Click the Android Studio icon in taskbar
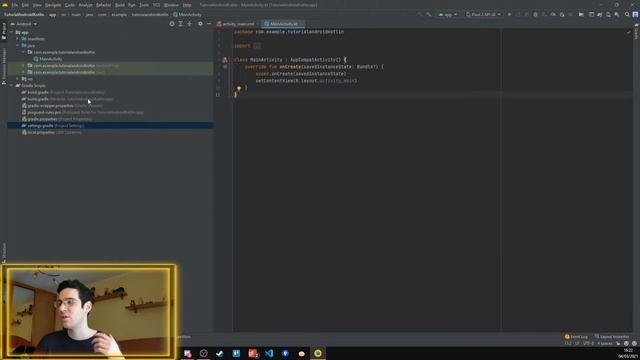Screen dimensions: 640x360 (x=318, y=353)
